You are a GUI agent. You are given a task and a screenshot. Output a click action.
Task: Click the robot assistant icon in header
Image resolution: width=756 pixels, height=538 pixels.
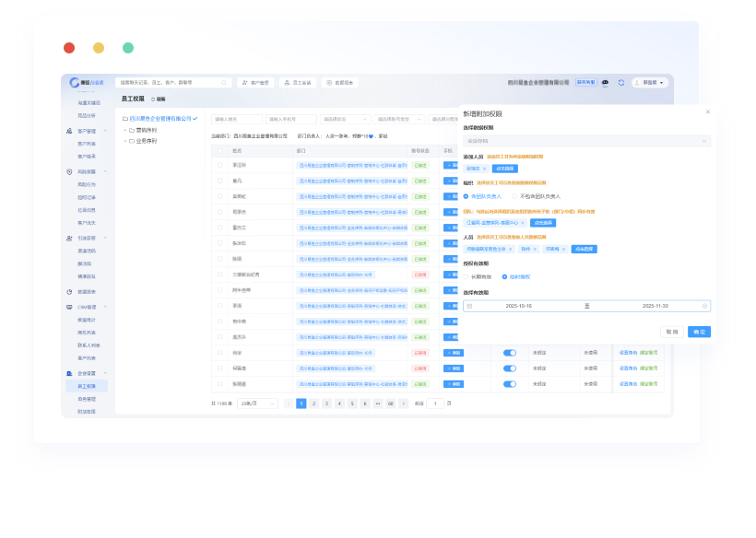pos(605,82)
